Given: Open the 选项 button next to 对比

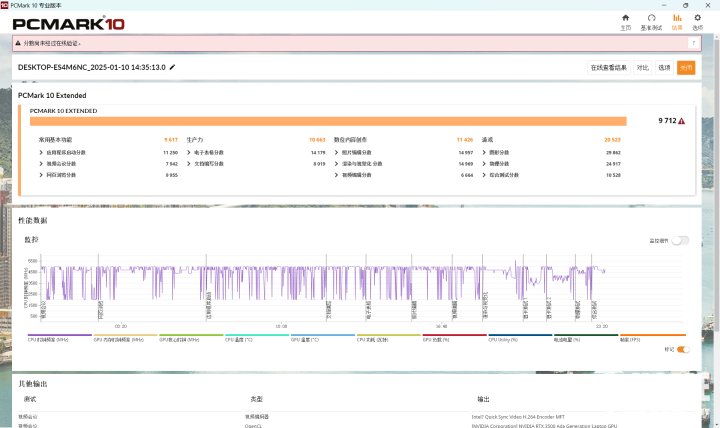Looking at the screenshot, I should tap(664, 68).
